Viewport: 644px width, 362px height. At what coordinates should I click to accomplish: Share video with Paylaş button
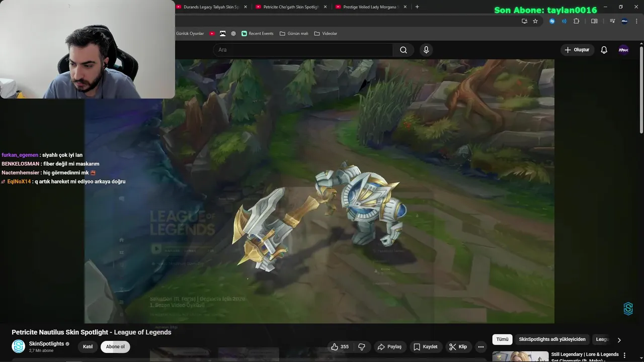389,346
